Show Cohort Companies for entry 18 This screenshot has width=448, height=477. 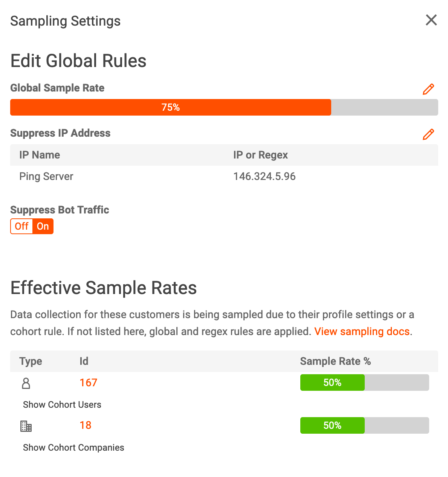73,447
